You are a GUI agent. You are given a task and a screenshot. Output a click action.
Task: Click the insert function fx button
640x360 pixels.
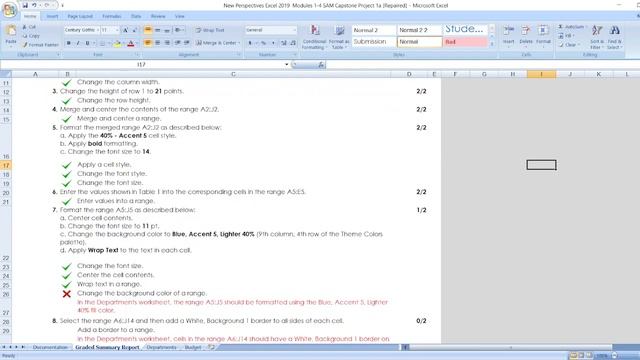tap(322, 64)
